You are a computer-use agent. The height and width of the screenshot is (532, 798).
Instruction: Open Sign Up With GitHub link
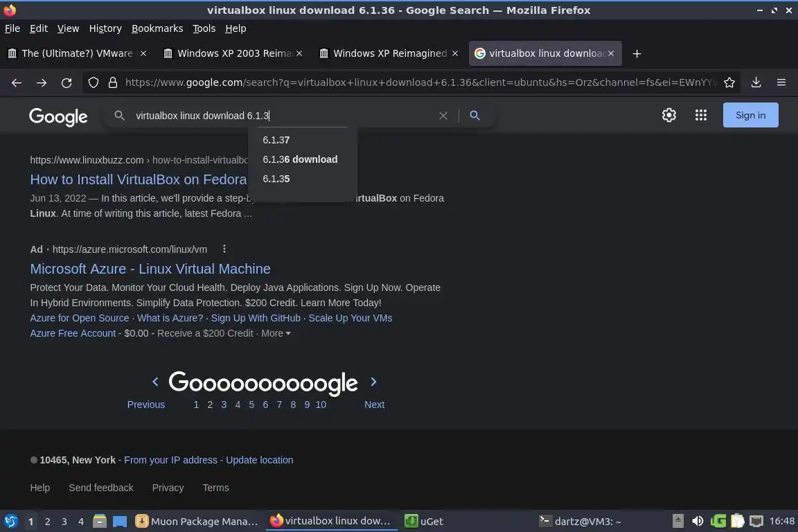coord(256,318)
